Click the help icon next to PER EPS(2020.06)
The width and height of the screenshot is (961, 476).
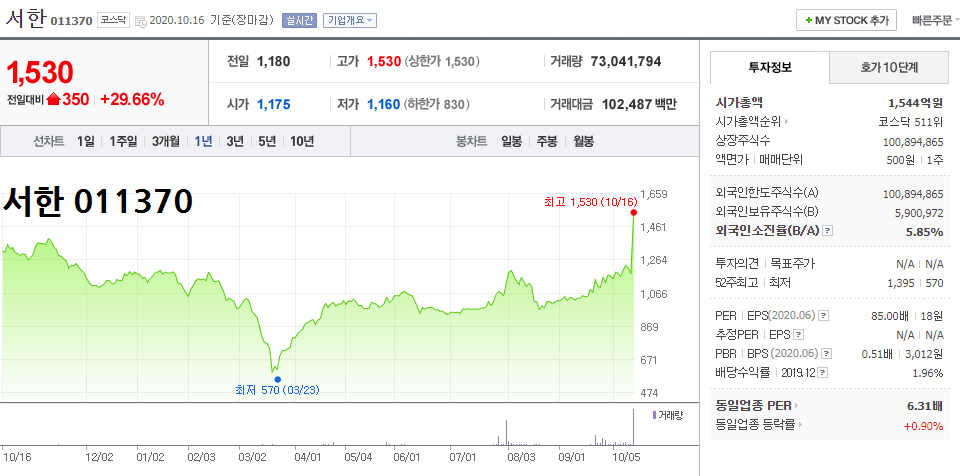click(824, 316)
